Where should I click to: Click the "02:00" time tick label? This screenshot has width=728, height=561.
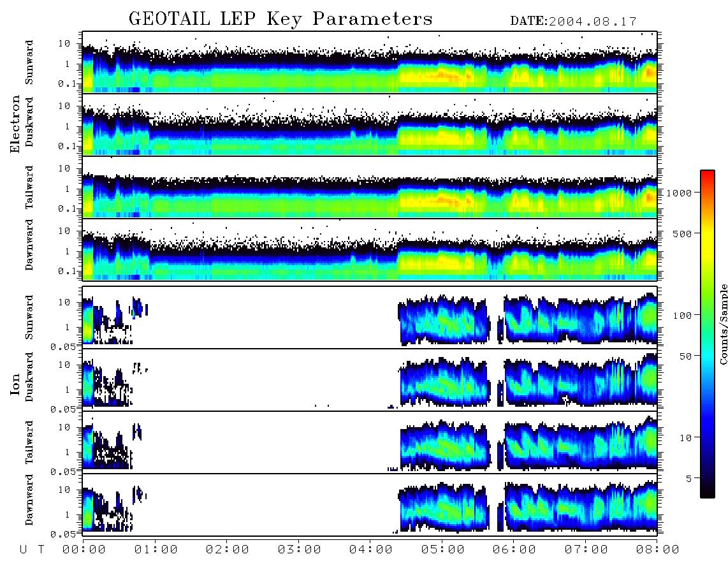tap(228, 550)
